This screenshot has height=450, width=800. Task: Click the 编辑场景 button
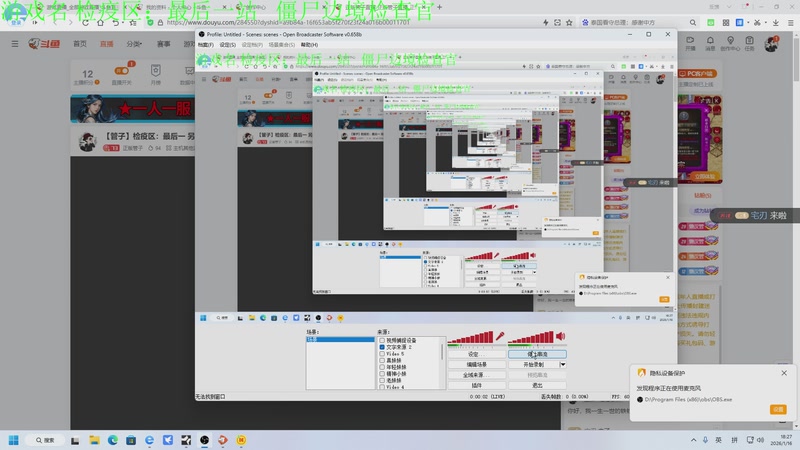pos(477,365)
